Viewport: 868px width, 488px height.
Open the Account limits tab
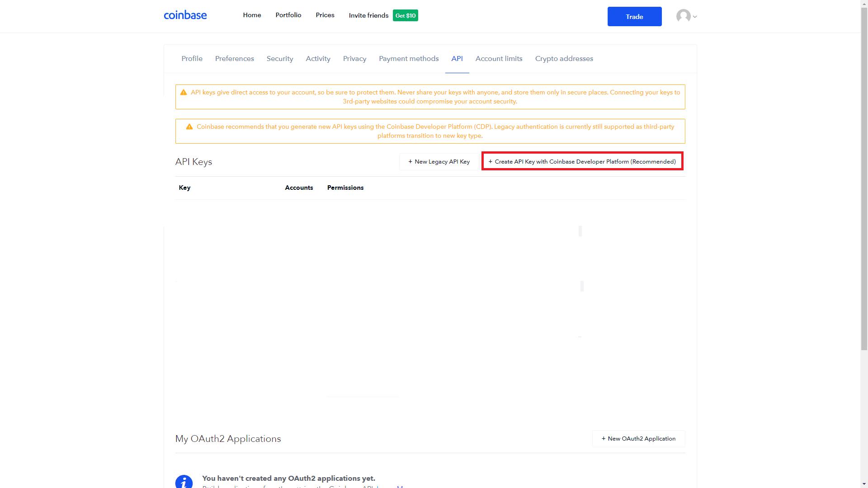coord(499,59)
